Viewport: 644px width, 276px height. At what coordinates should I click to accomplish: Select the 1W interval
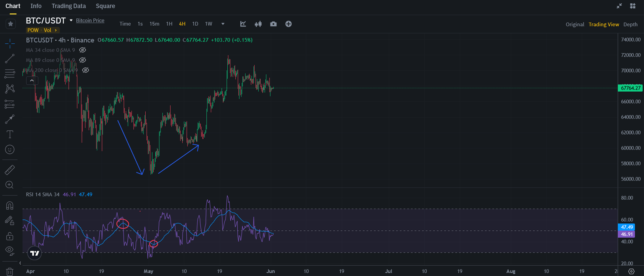point(209,24)
